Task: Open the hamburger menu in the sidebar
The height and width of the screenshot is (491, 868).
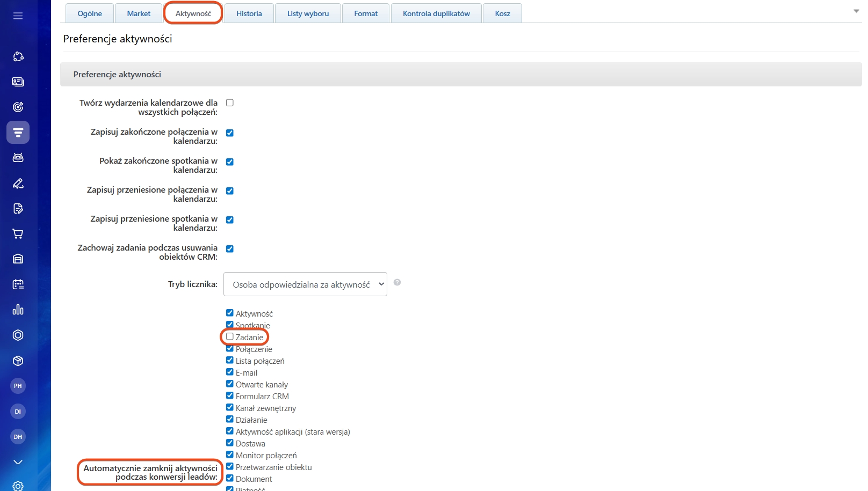Action: [x=18, y=16]
